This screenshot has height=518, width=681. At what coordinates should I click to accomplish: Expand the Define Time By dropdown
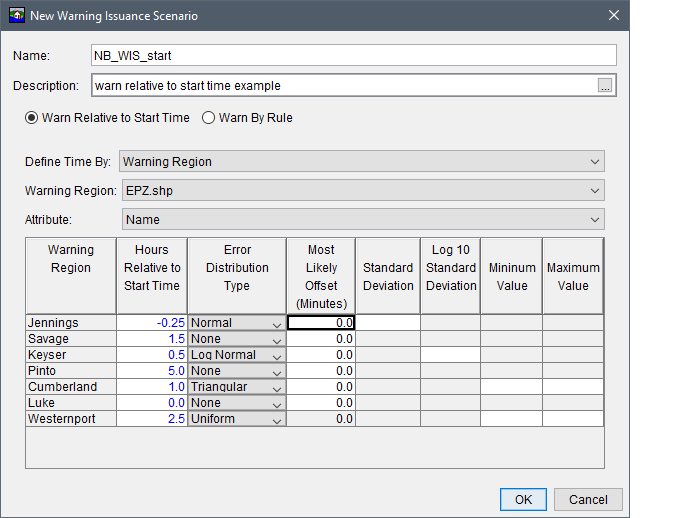[361, 161]
